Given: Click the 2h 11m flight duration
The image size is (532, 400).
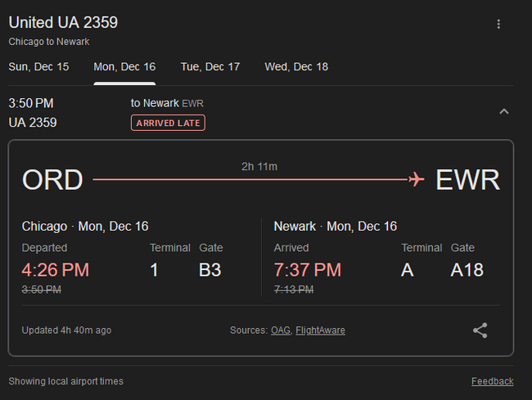Looking at the screenshot, I should click(259, 167).
